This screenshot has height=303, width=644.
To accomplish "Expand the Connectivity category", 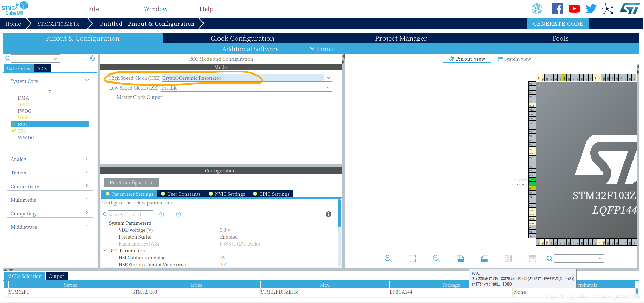I will (87, 186).
